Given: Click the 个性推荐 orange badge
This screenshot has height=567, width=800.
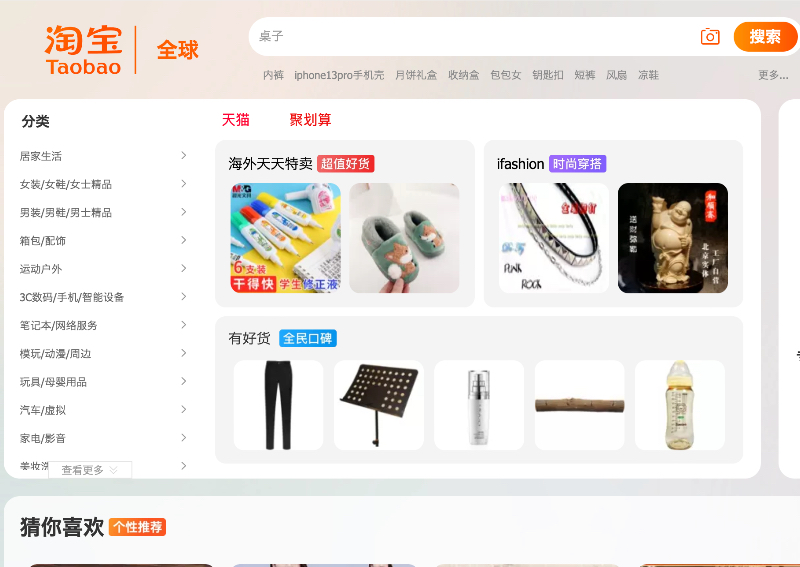Looking at the screenshot, I should [x=138, y=527].
